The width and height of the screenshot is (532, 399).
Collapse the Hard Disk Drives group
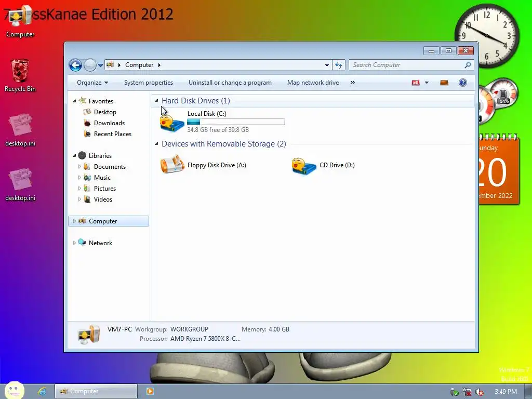point(156,100)
